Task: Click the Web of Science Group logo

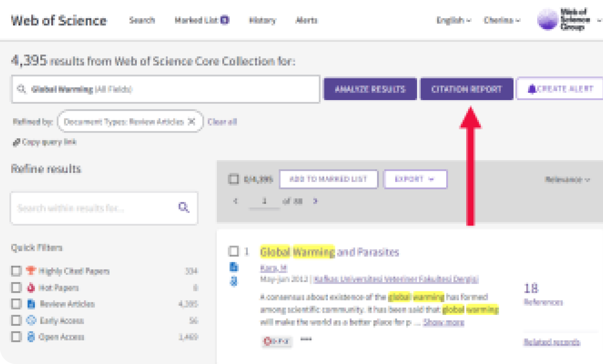Action: point(563,20)
